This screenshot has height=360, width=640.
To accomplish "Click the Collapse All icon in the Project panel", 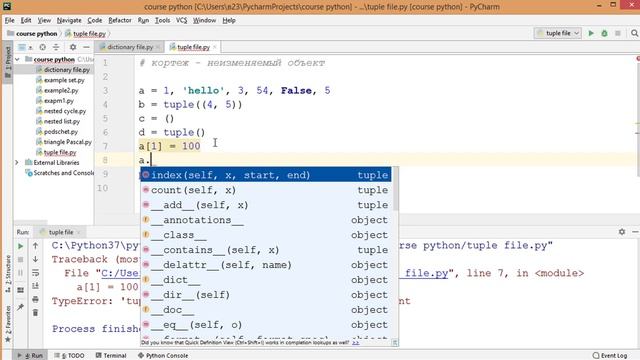I will [56, 47].
